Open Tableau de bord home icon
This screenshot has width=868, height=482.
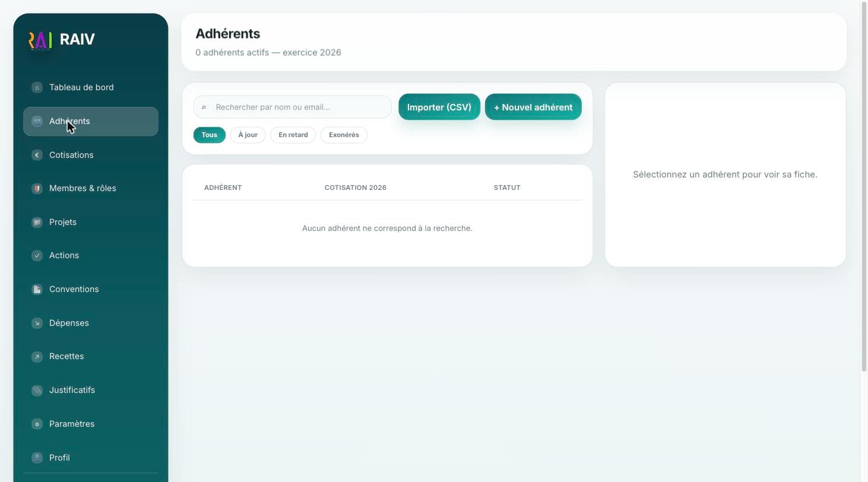(x=37, y=87)
